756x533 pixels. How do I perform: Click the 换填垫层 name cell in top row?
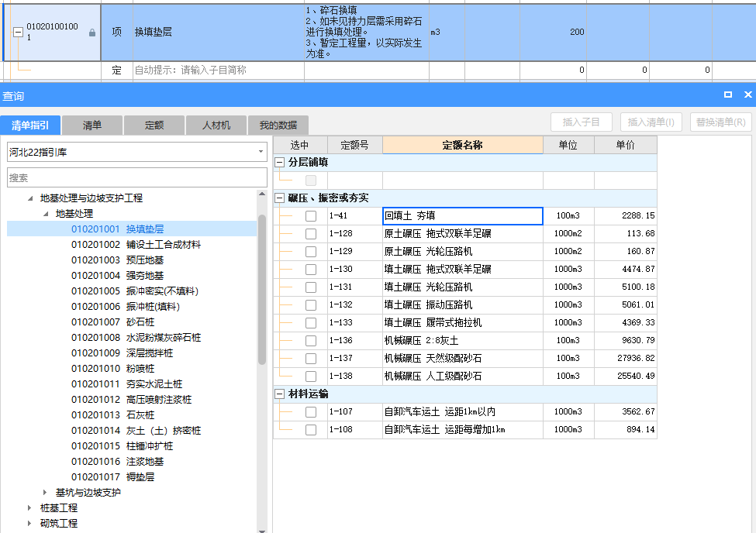pos(219,33)
